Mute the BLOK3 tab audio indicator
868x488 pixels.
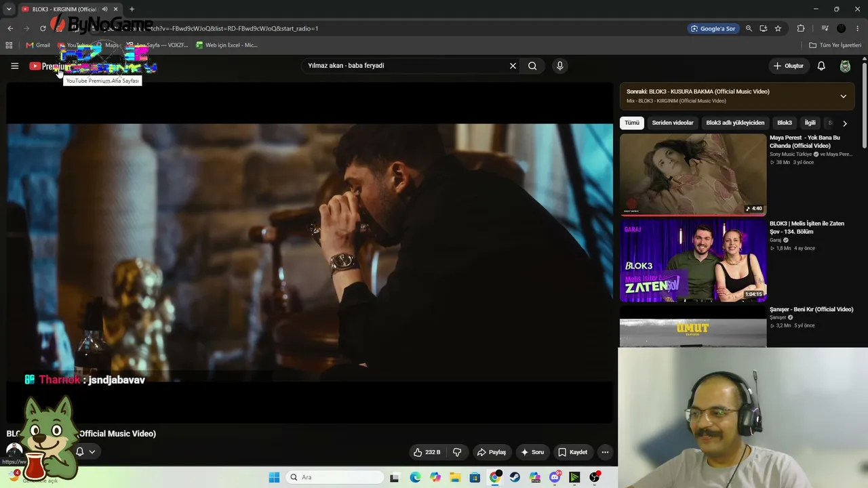point(104,9)
